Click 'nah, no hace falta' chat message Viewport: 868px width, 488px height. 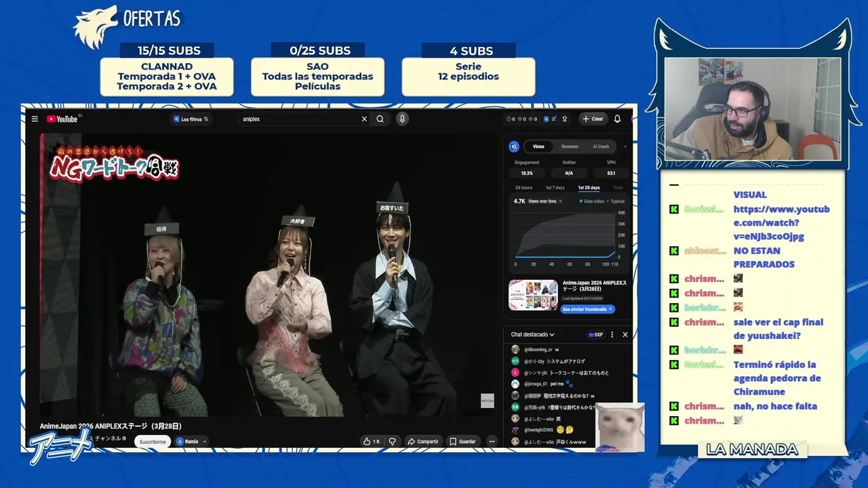point(775,406)
